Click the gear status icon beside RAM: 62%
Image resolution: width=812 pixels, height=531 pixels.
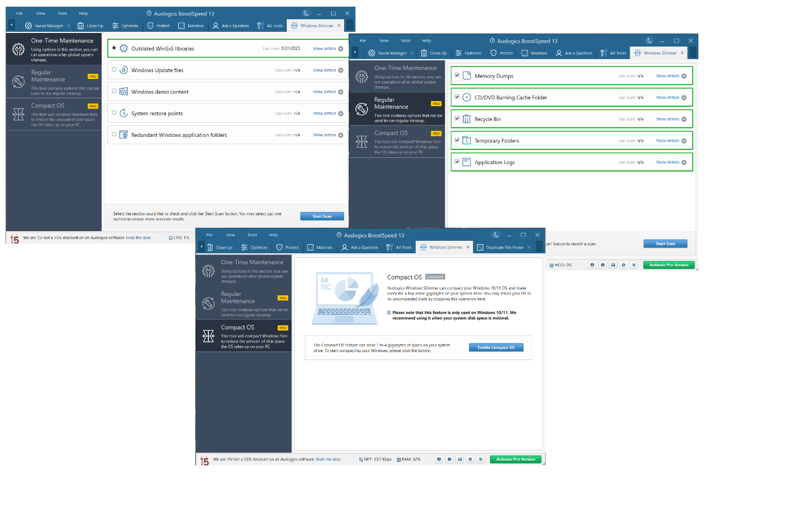(470, 459)
